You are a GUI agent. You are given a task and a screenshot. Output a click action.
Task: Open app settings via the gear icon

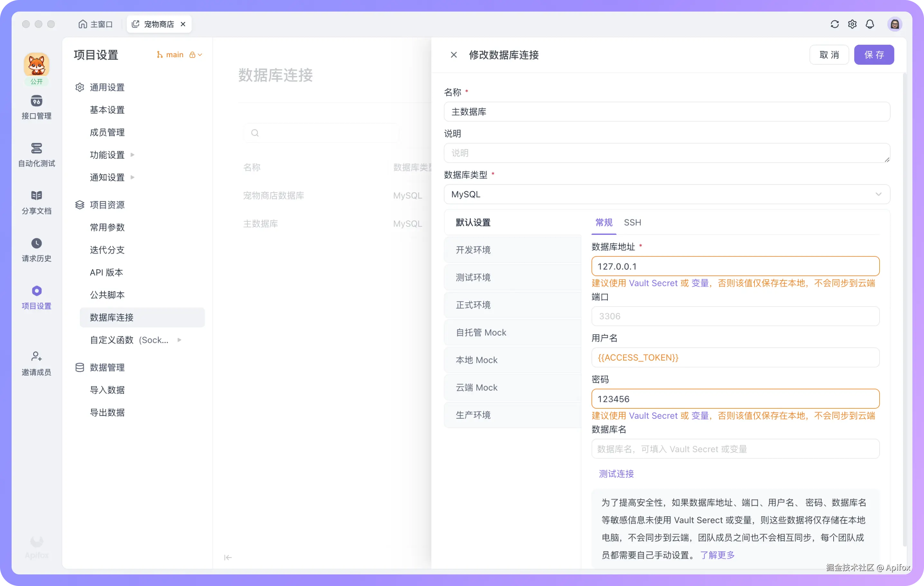(852, 24)
